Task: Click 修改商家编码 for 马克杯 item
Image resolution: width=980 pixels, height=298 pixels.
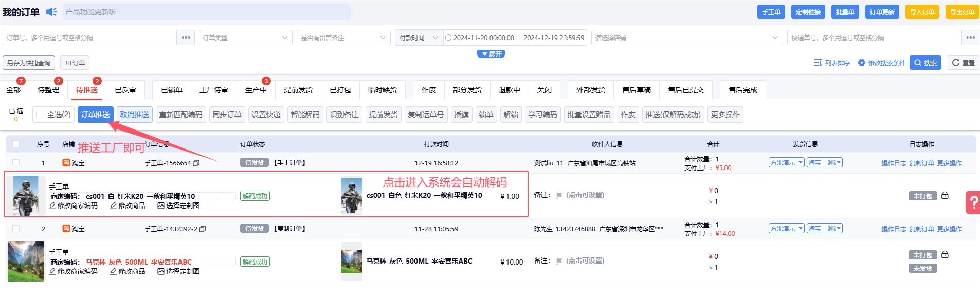Action: (x=74, y=271)
